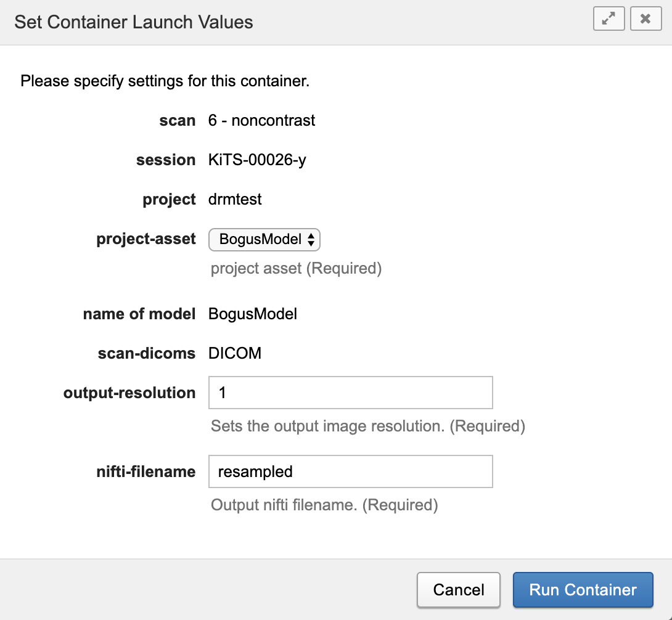
Task: Click the "Please specify settings" instruction text
Action: (x=165, y=81)
